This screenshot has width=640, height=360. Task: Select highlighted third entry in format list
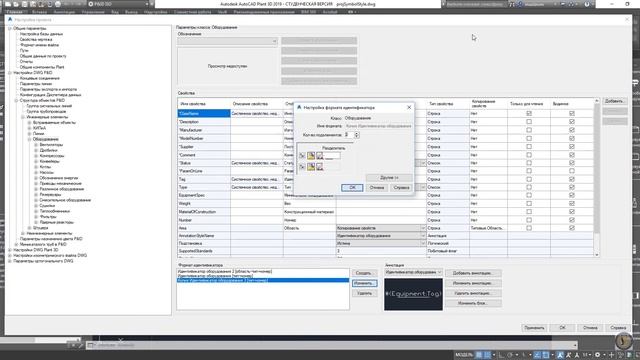263,280
